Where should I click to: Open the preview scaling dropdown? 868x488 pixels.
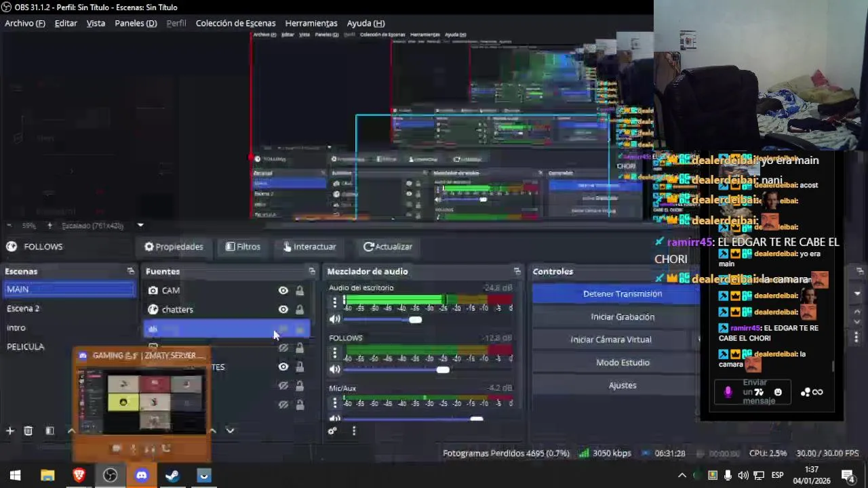click(x=140, y=225)
